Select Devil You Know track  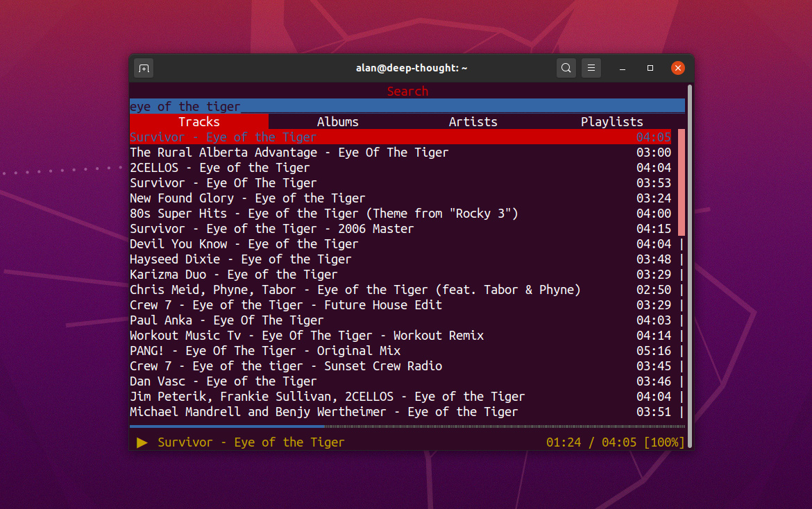pyautogui.click(x=400, y=244)
